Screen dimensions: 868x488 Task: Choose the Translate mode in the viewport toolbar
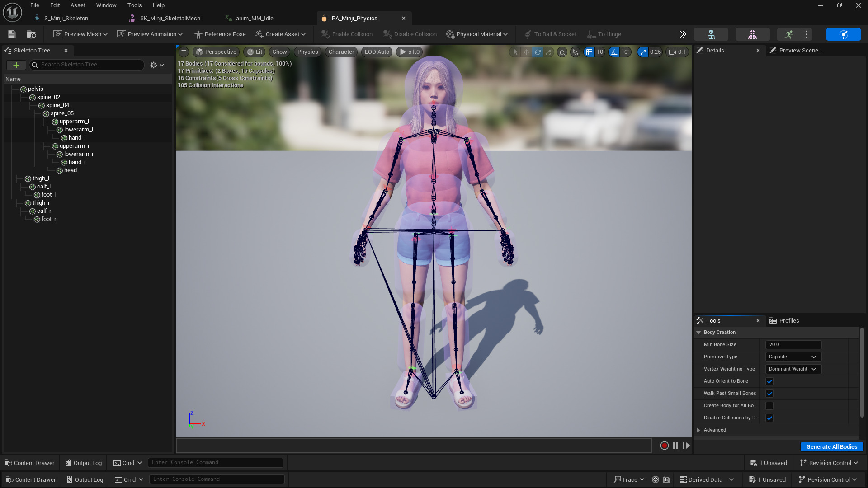(526, 52)
